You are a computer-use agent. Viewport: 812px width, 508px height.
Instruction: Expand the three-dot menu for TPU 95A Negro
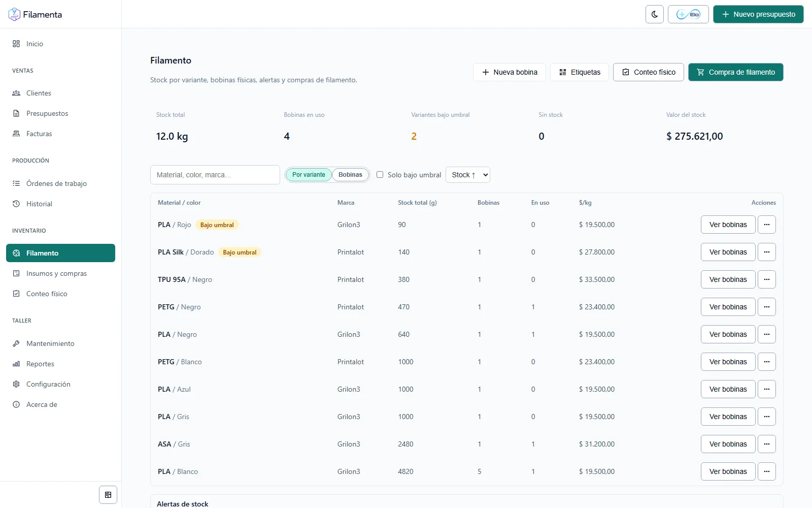(766, 279)
